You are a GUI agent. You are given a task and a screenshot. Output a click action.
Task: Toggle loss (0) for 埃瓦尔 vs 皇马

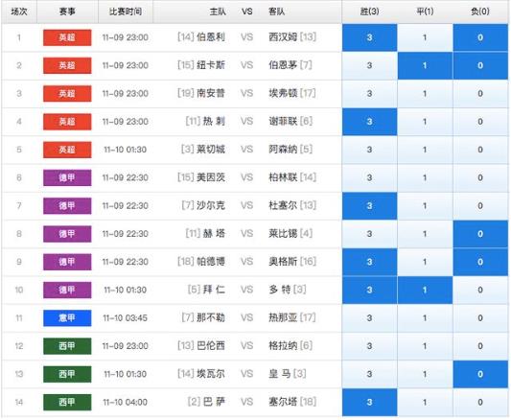tap(480, 374)
